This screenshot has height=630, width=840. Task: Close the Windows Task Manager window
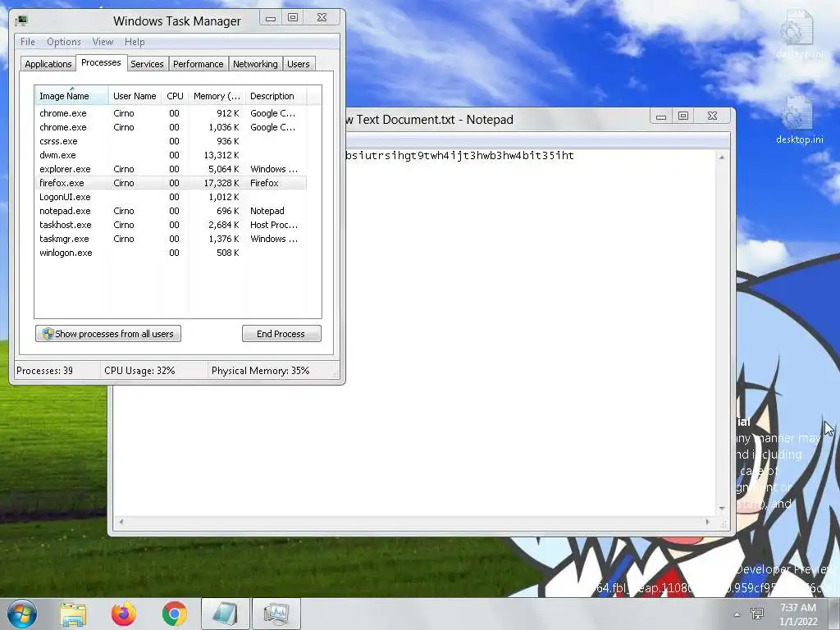coord(322,18)
